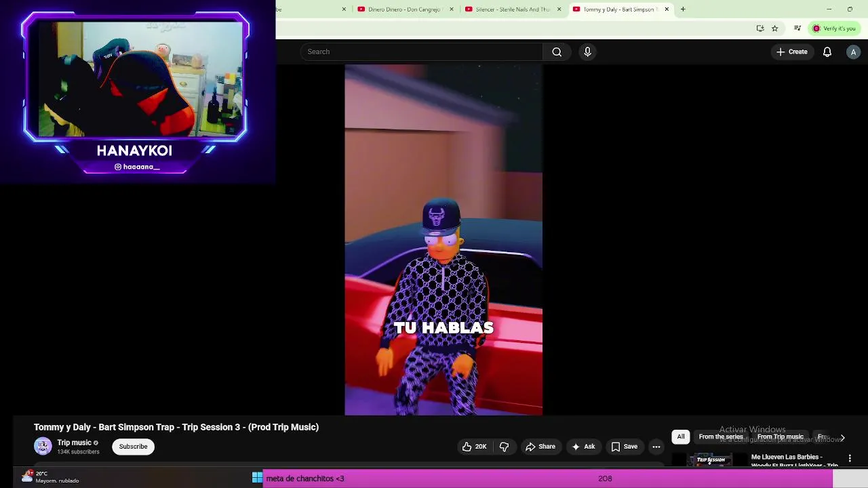Click Verify it's you profile chip
The image size is (868, 488).
point(834,28)
